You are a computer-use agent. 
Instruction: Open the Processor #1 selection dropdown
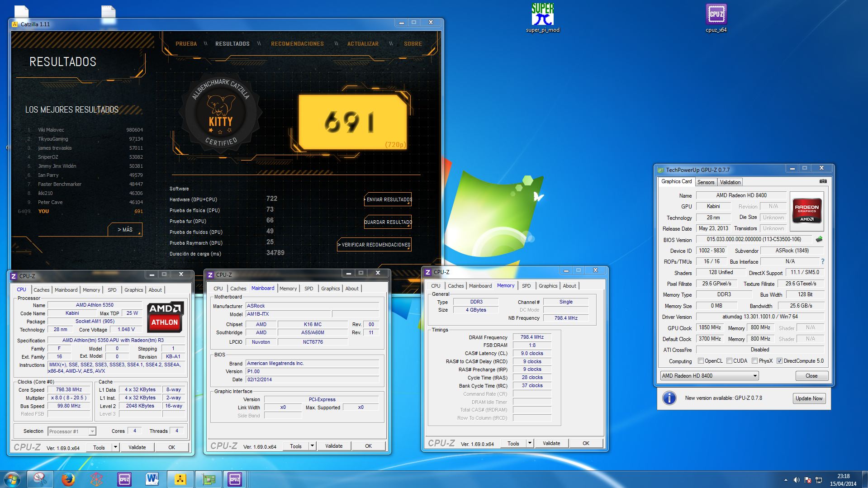click(72, 431)
